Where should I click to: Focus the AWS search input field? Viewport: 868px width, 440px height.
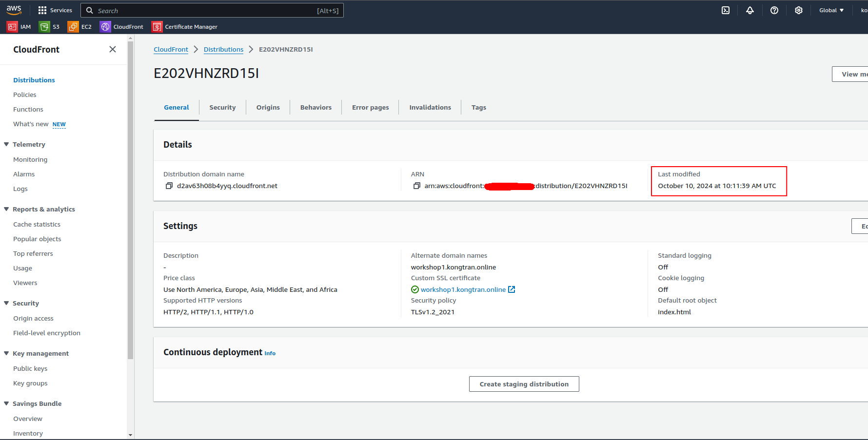coord(212,10)
